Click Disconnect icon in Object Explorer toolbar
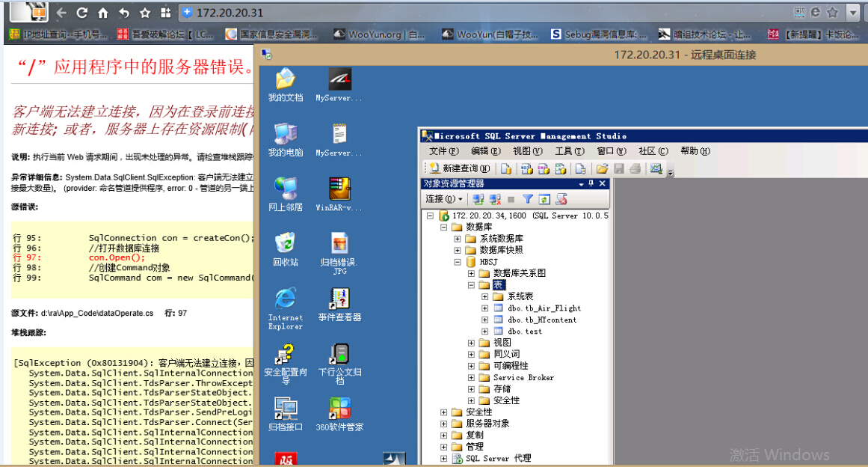 [495, 199]
